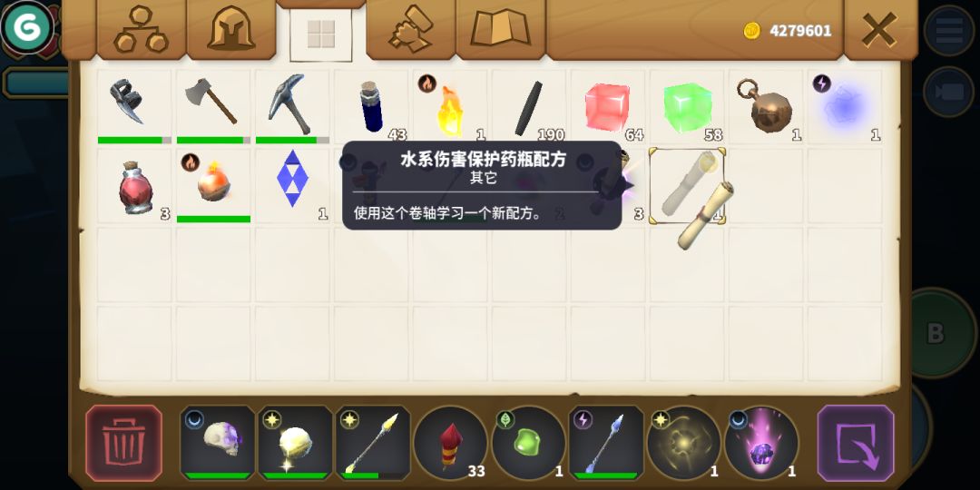This screenshot has width=980, height=490.
Task: Open the helmet equipment tab
Action: point(231,29)
